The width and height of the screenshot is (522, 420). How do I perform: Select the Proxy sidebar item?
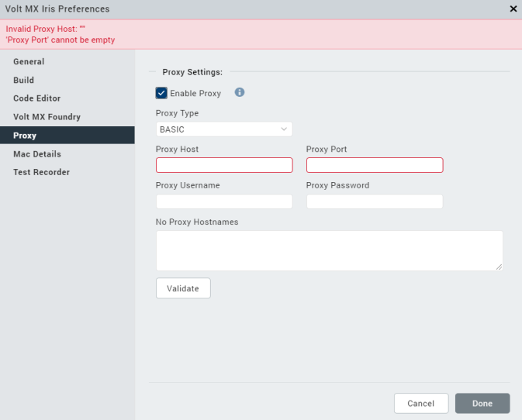tap(25, 136)
